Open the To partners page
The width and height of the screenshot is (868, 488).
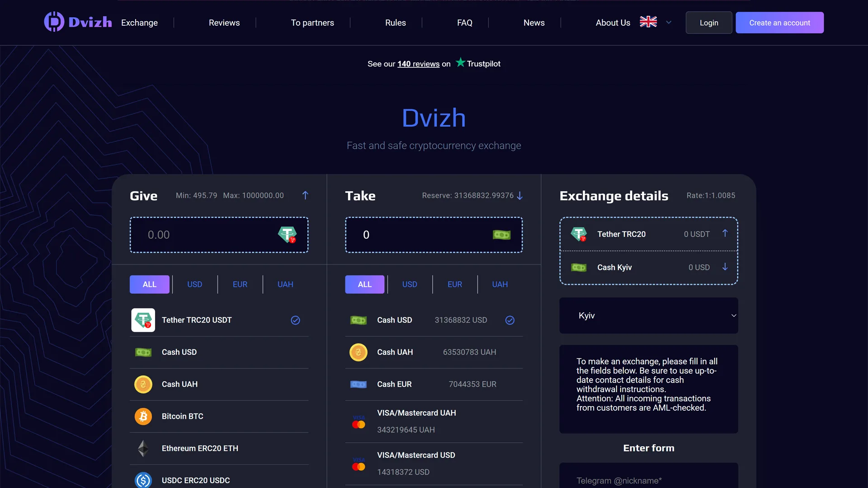click(312, 23)
